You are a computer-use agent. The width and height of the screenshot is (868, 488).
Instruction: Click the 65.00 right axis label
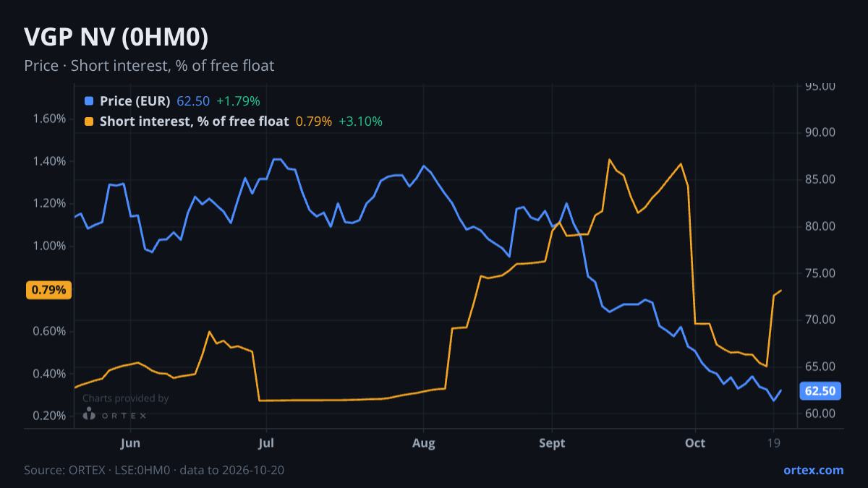pyautogui.click(x=820, y=367)
